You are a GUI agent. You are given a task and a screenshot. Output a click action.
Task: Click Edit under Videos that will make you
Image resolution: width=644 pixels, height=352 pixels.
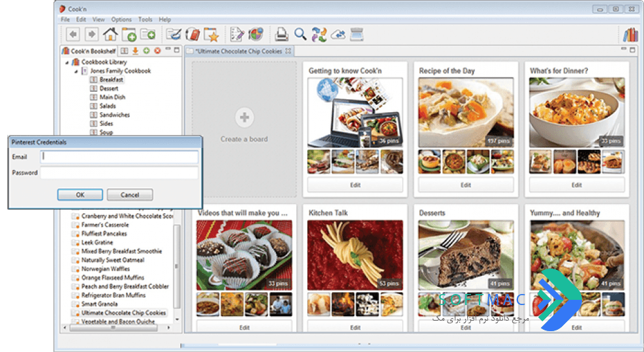(245, 327)
